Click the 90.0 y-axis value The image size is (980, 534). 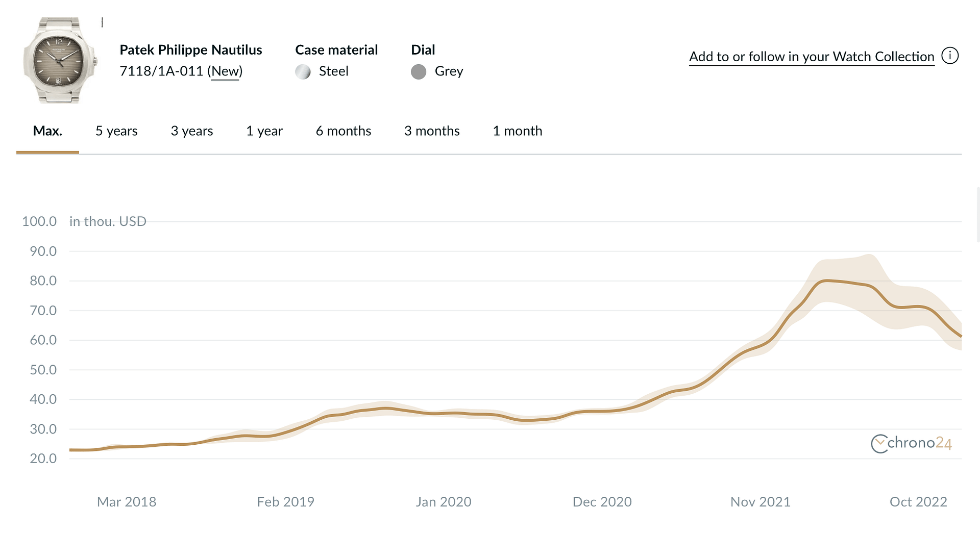(43, 251)
